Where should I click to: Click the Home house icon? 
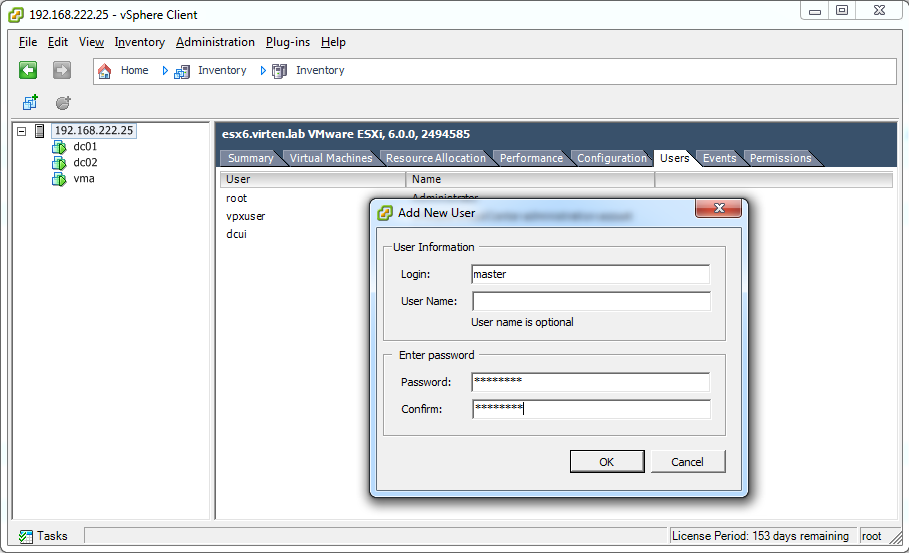pos(104,71)
